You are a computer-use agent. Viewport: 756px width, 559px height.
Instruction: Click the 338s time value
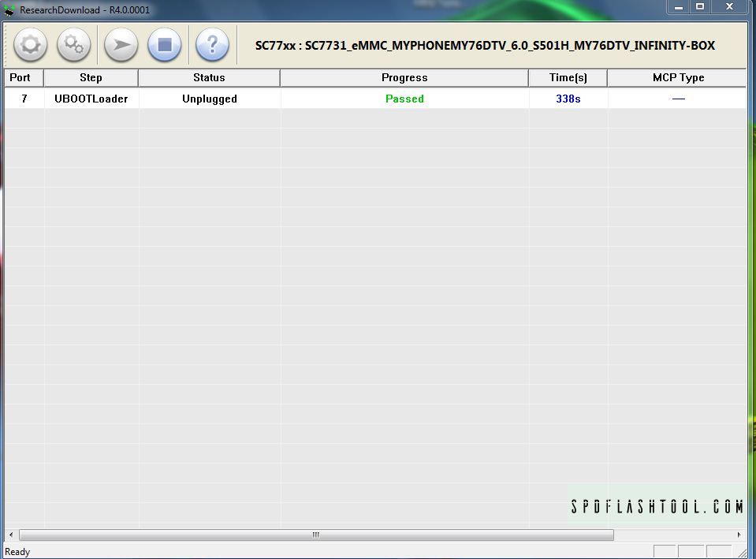568,99
